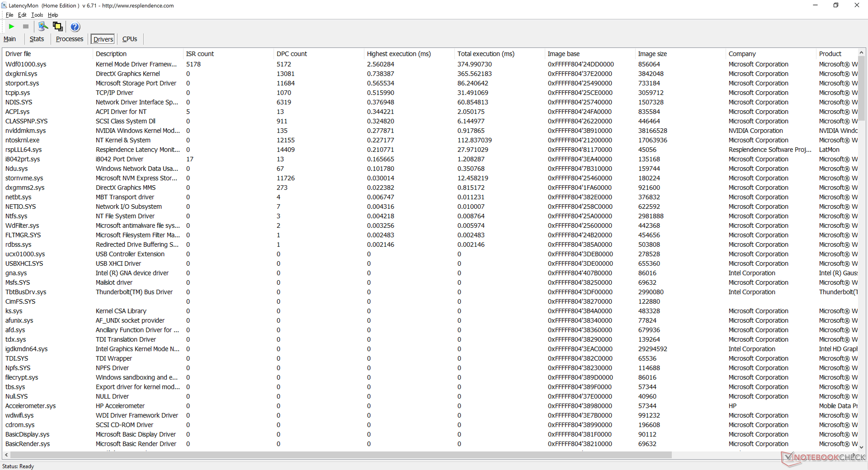Select the BasicRender.sys driver row
Screen dimensions: 868x470
click(429, 444)
